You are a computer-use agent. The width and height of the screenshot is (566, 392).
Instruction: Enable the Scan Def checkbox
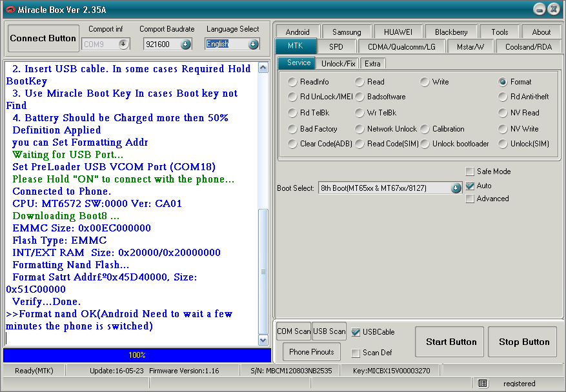point(356,353)
